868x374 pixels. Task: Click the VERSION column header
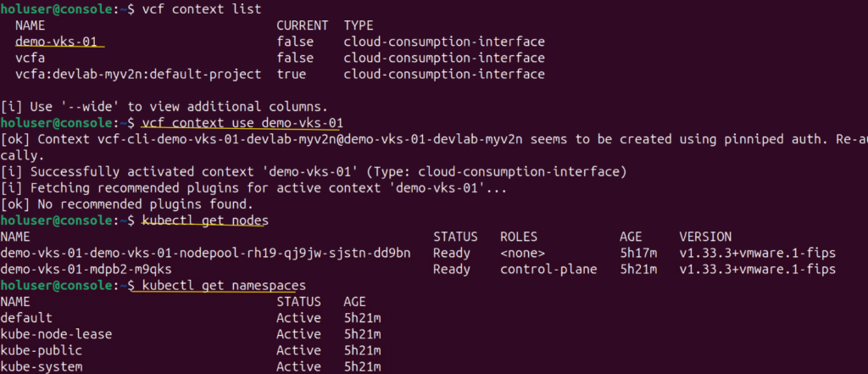[x=705, y=237]
